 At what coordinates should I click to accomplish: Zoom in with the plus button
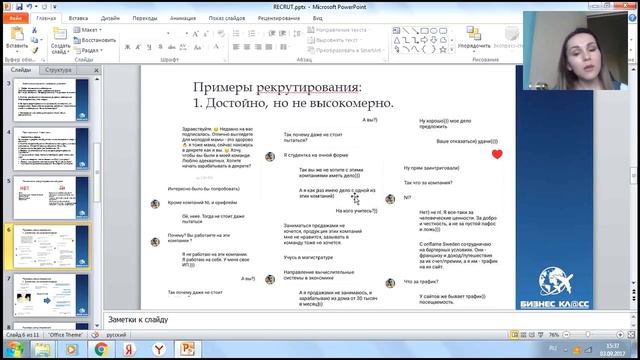pos(620,335)
